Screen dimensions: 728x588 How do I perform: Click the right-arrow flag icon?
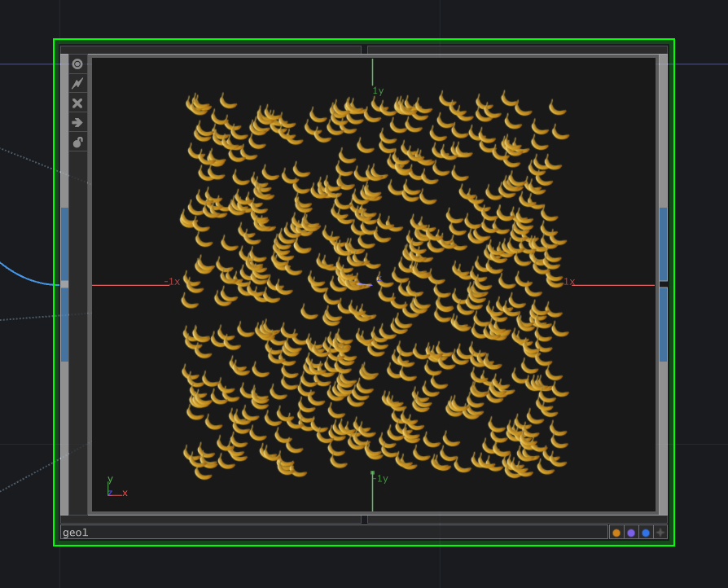pyautogui.click(x=77, y=122)
